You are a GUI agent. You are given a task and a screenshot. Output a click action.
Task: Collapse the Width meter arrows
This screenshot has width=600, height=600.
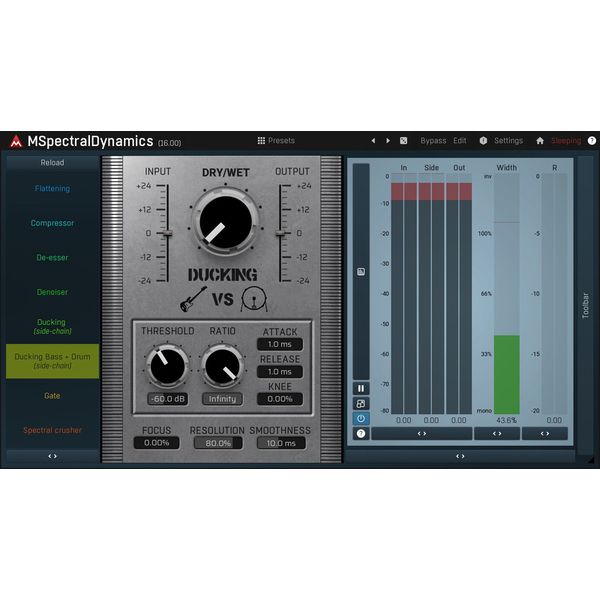click(497, 434)
